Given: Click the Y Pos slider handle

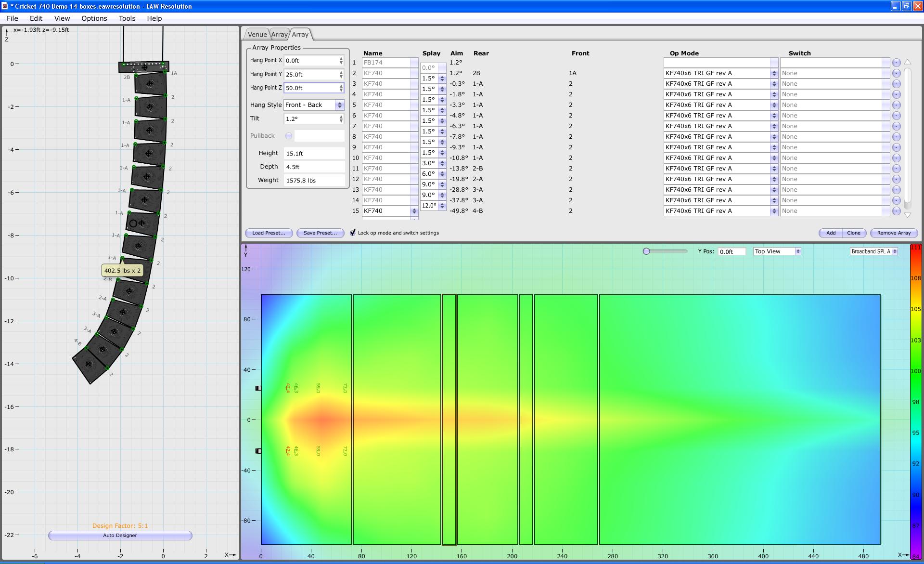Looking at the screenshot, I should pyautogui.click(x=646, y=251).
